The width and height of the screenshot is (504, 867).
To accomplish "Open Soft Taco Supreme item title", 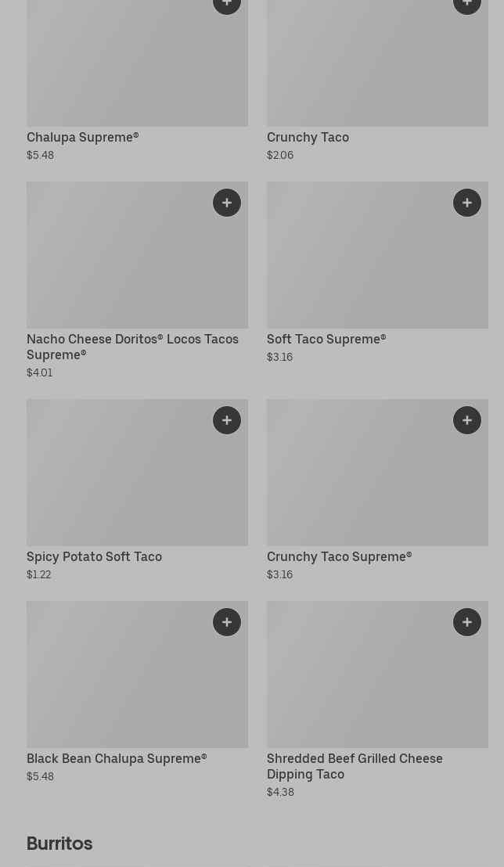I will click(x=326, y=339).
